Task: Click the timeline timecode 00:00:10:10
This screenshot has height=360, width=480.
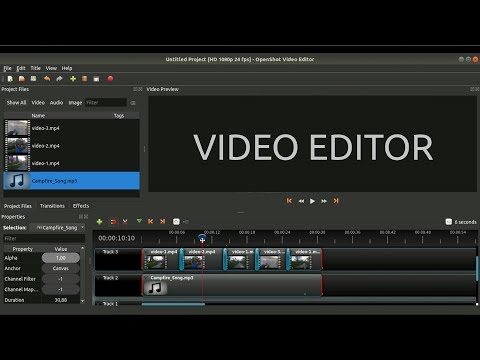Action: point(116,238)
